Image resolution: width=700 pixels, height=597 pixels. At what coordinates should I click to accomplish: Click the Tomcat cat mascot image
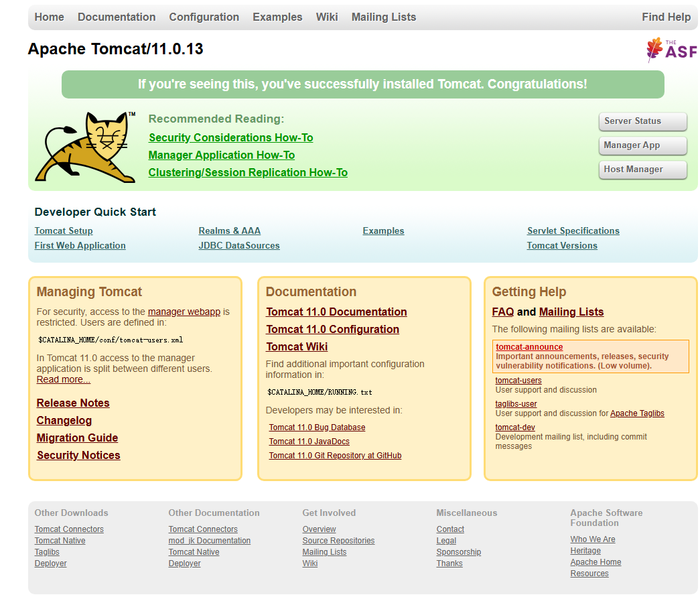85,147
